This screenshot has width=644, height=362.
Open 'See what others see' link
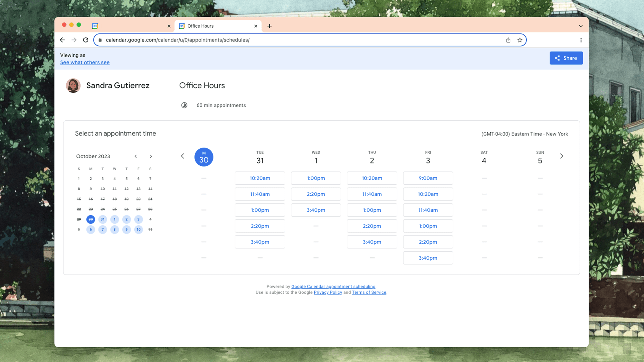[x=85, y=62]
